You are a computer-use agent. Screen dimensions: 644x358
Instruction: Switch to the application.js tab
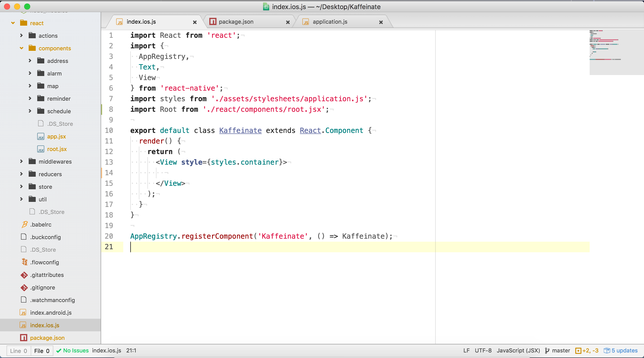pos(330,22)
